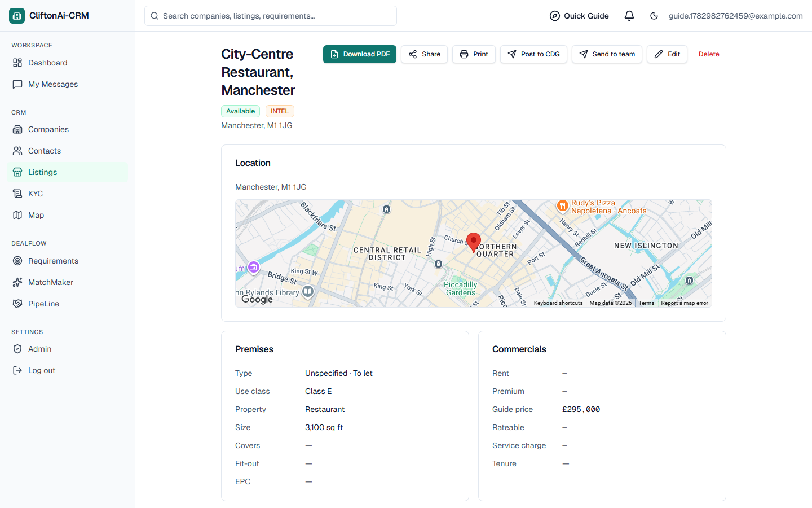The width and height of the screenshot is (812, 508).
Task: Select the Guide price value £295,000
Action: [581, 409]
